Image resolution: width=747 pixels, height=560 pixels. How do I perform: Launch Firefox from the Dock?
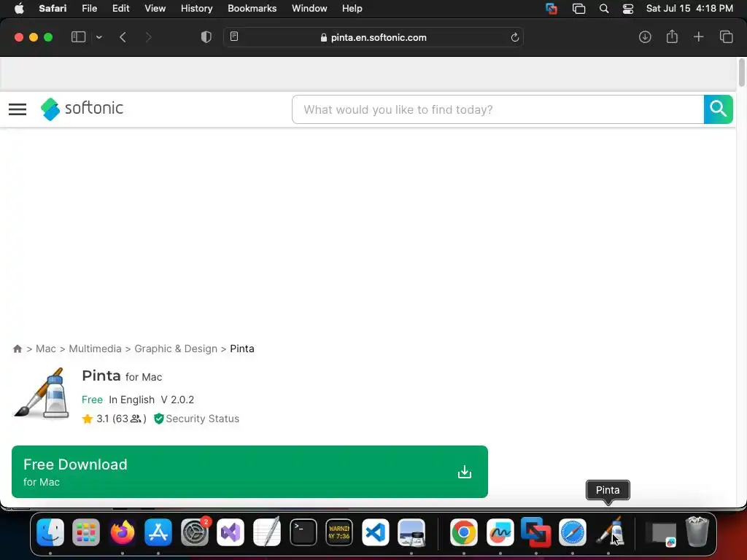point(123,532)
